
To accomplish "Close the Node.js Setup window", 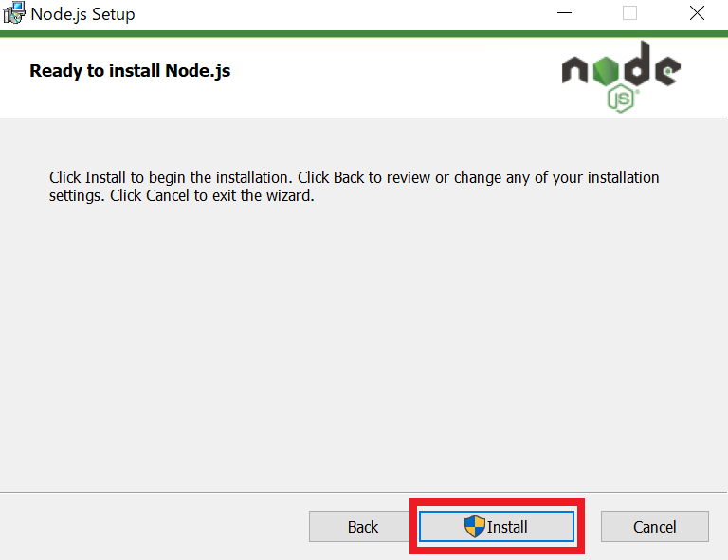I will pyautogui.click(x=697, y=13).
